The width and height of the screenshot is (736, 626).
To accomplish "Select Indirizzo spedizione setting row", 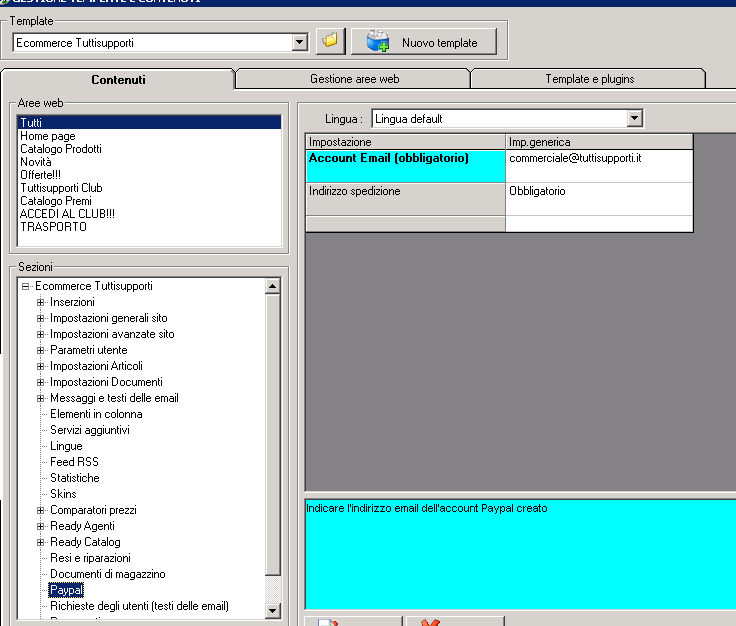I will [406, 199].
